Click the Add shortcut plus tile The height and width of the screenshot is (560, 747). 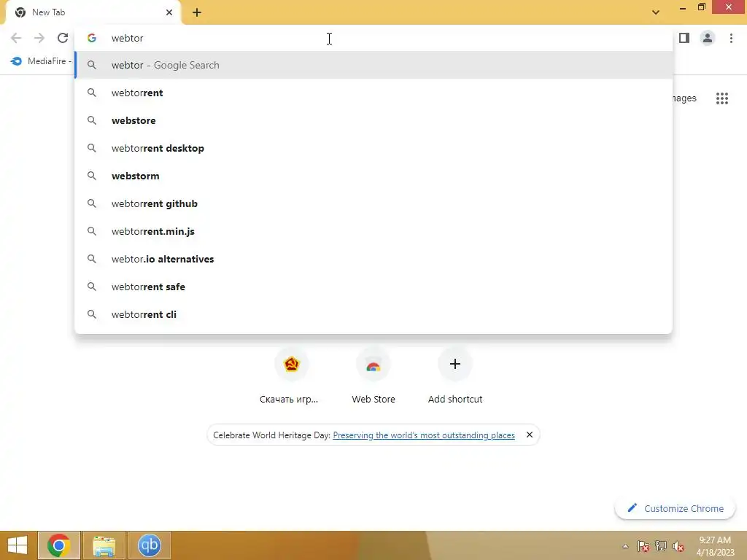pos(455,376)
